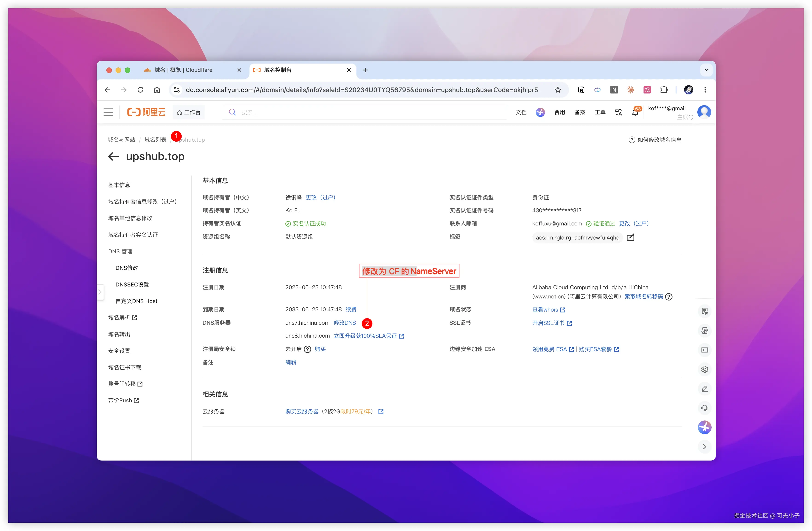Screen dimensions: 812x531
Task: Reload the current page
Action: point(140,90)
